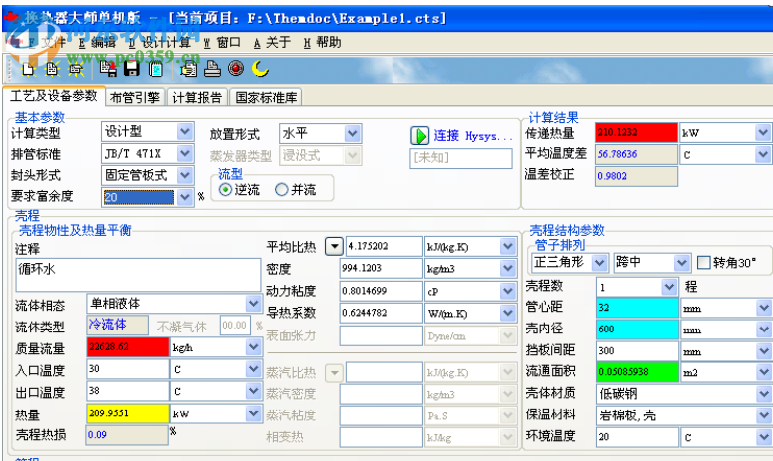Click the printer icon

click(x=212, y=69)
